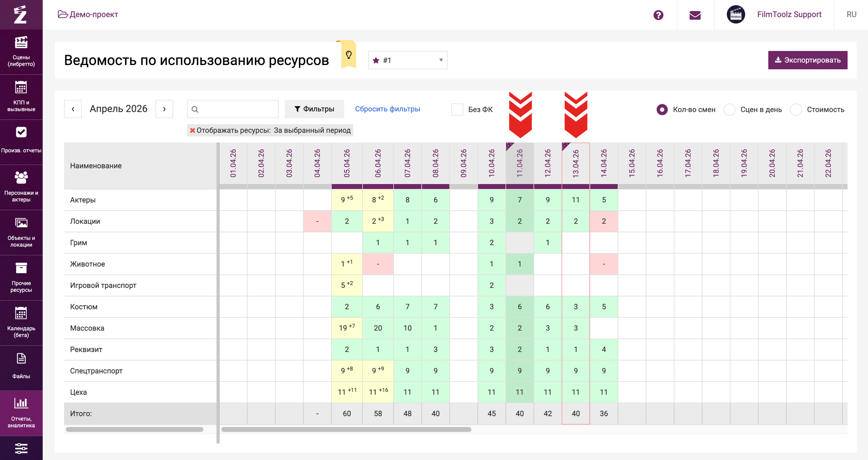This screenshot has width=868, height=460.
Task: Go to the previous month arrow
Action: point(73,109)
